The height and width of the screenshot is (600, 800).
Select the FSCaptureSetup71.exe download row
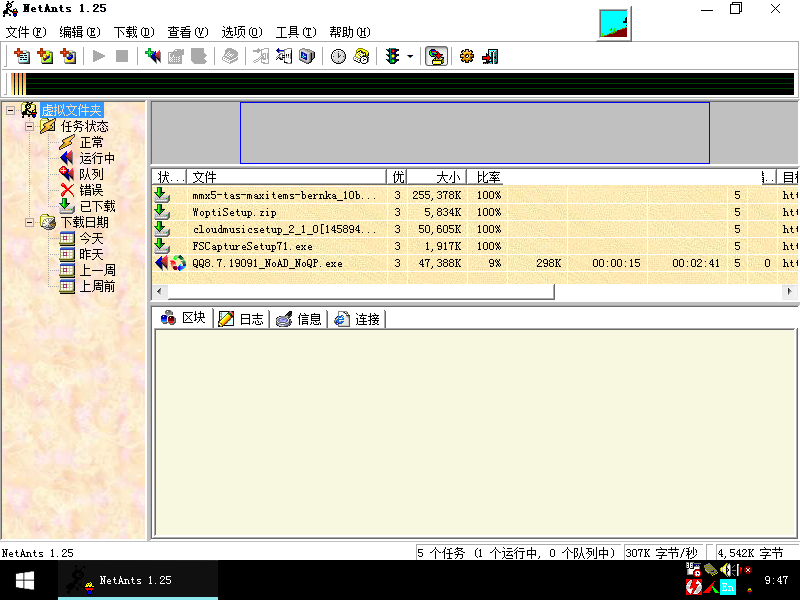click(x=475, y=246)
